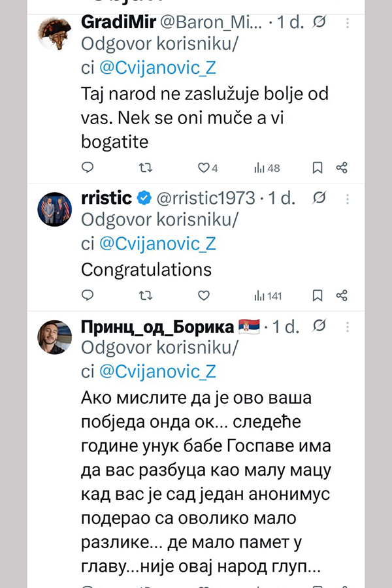View analytics showing 141 views
Image resolution: width=392 pixels, height=588 pixels.
268,296
